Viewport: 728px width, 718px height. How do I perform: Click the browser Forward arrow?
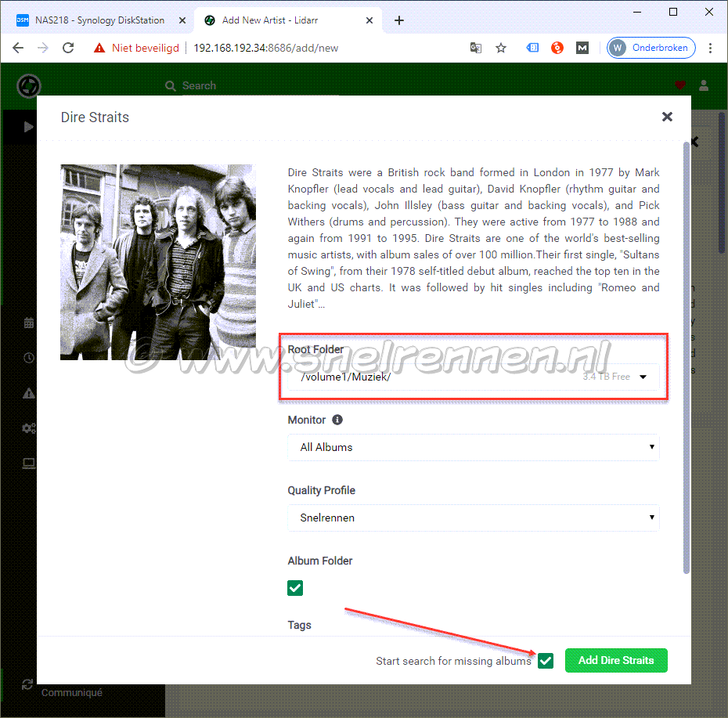tap(43, 48)
